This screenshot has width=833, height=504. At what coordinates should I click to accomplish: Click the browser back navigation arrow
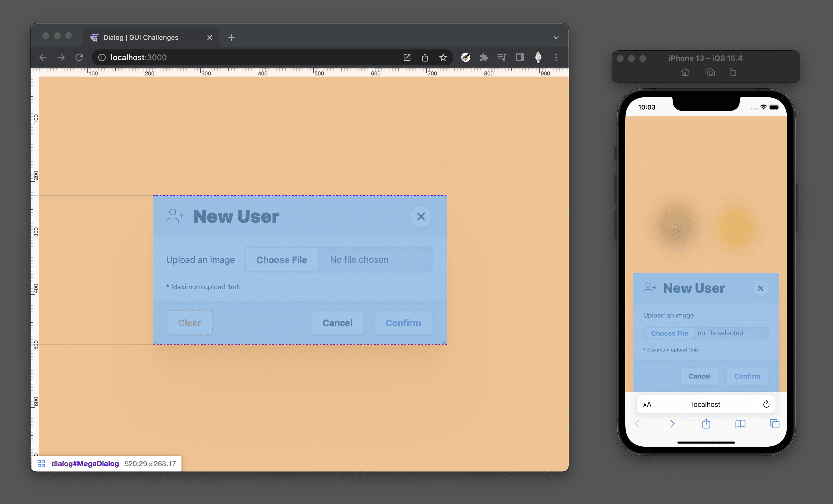(x=44, y=57)
